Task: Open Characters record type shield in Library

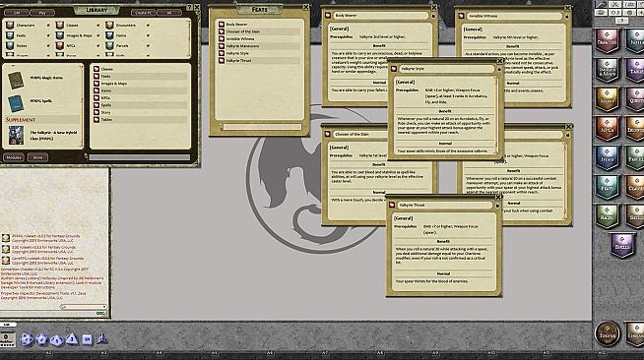Action: click(10, 25)
